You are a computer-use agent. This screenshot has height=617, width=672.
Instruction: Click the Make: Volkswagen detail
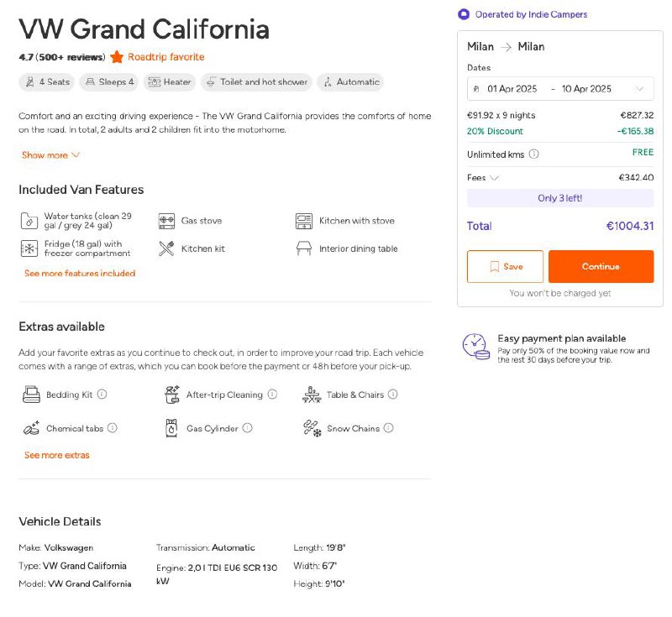pyautogui.click(x=56, y=547)
